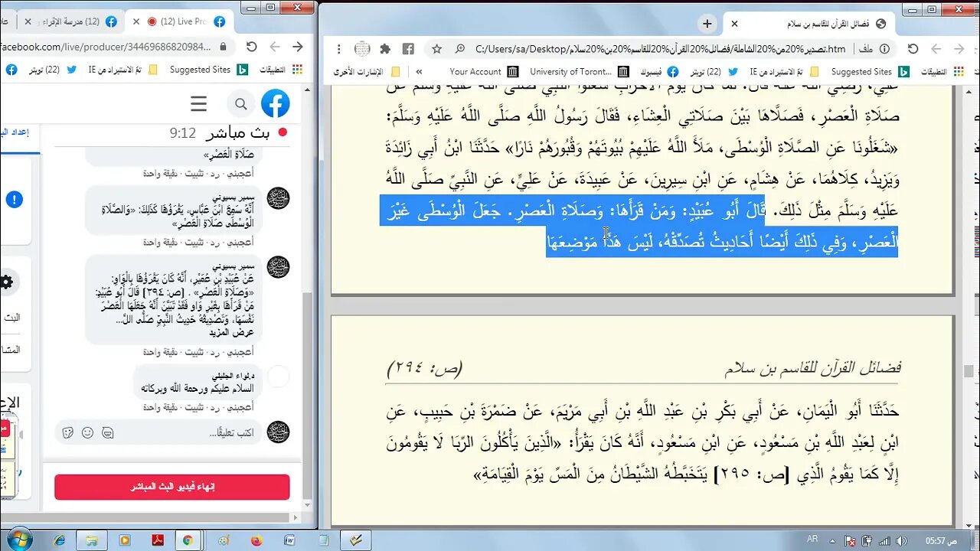Click the emoji icon in comment box
Image resolution: width=980 pixels, height=551 pixels.
(x=87, y=432)
